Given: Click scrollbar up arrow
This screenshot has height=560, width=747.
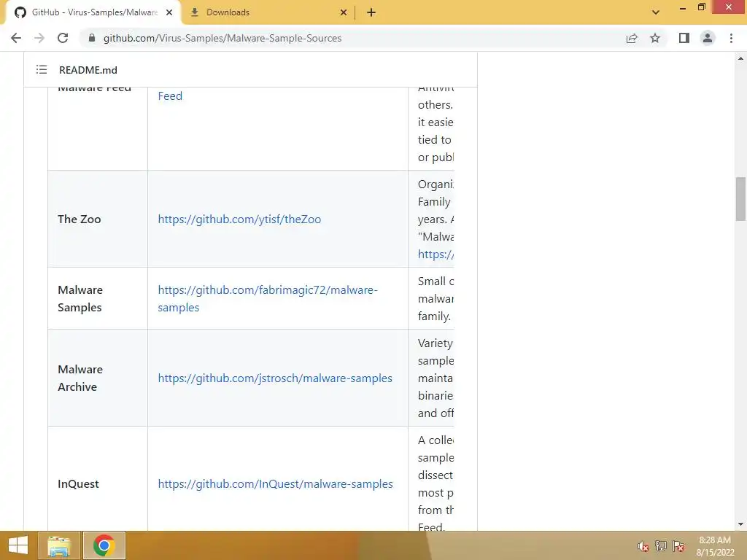Looking at the screenshot, I should coord(740,58).
